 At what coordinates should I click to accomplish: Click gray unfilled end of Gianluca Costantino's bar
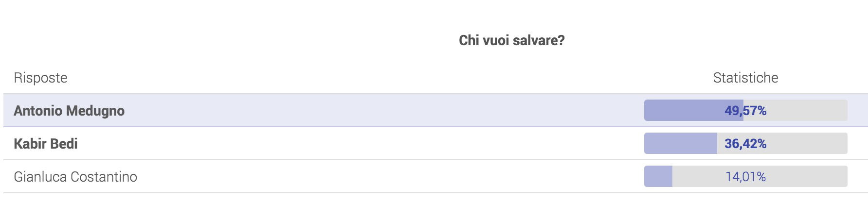[x=808, y=177]
